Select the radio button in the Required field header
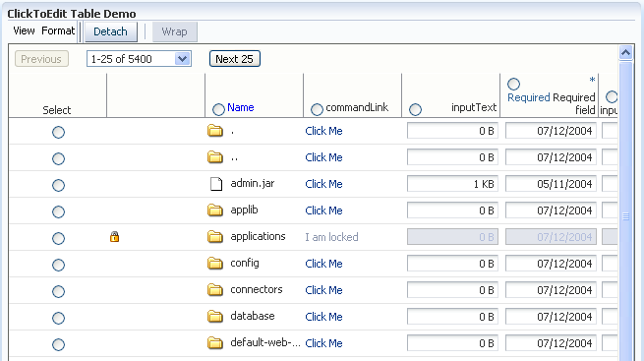644x361 pixels. click(513, 85)
